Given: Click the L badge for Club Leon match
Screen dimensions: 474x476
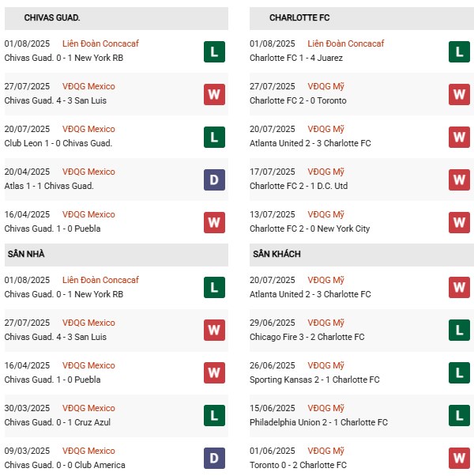Looking at the screenshot, I should 214,137.
